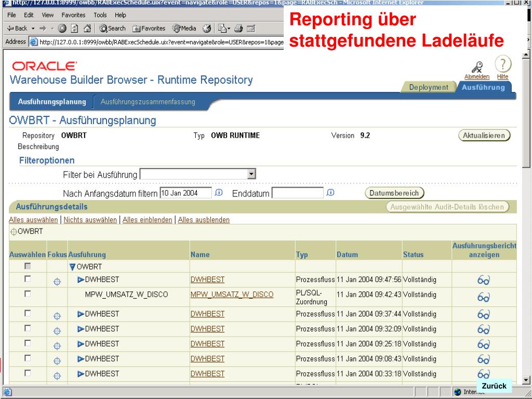Open the View menu
The image size is (532, 399).
[47, 15]
